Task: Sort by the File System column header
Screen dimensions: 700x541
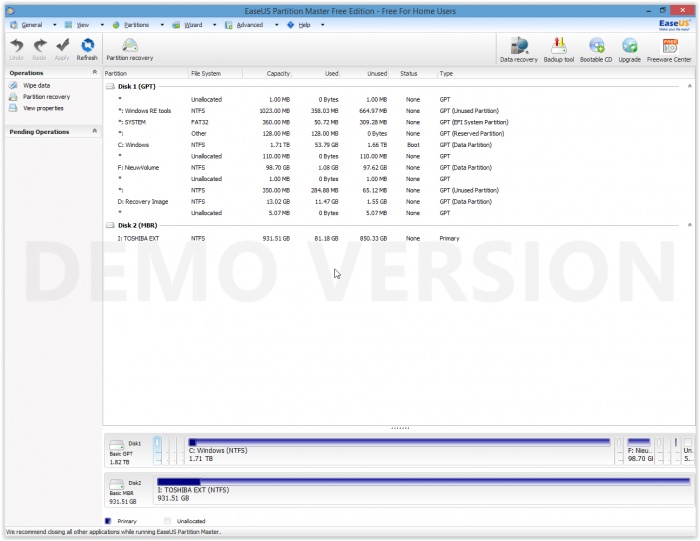Action: click(x=215, y=73)
